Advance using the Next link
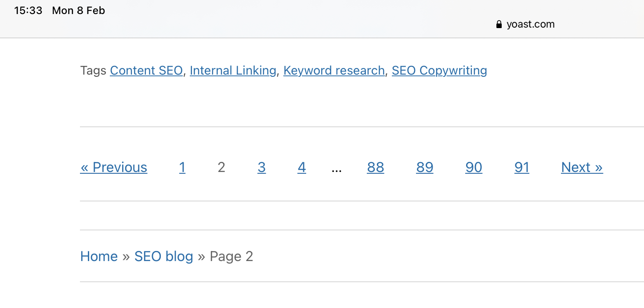The image size is (644, 308). [x=582, y=167]
